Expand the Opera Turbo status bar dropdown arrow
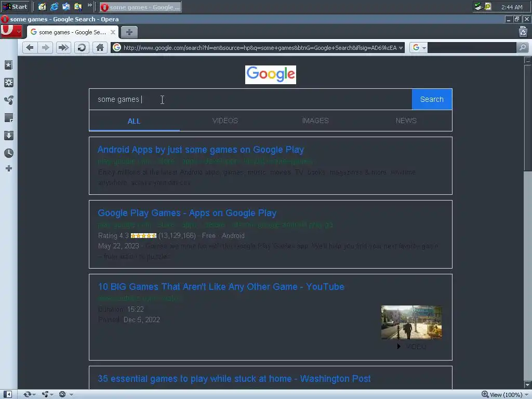Screen dimensions: 532x399 tap(71, 395)
